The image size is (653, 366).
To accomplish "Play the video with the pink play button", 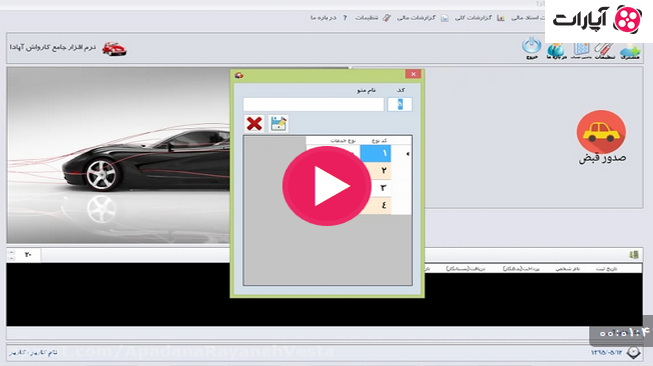I will (x=326, y=186).
